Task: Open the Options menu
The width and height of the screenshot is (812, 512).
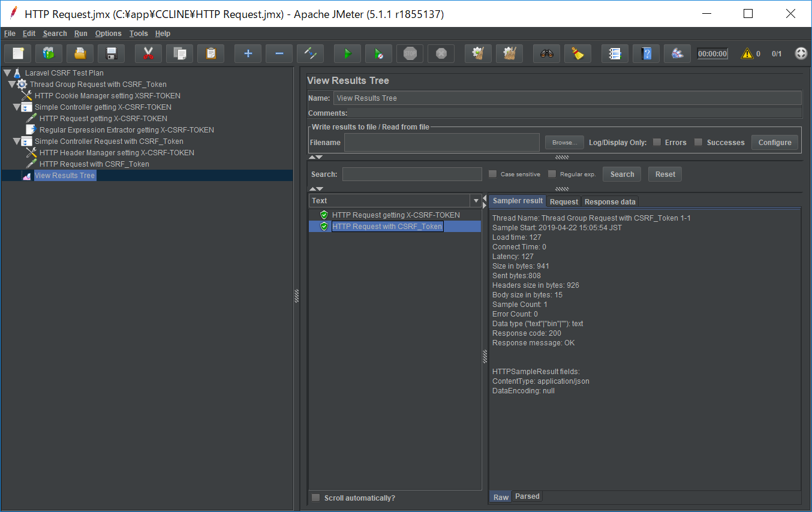Action: pyautogui.click(x=109, y=34)
